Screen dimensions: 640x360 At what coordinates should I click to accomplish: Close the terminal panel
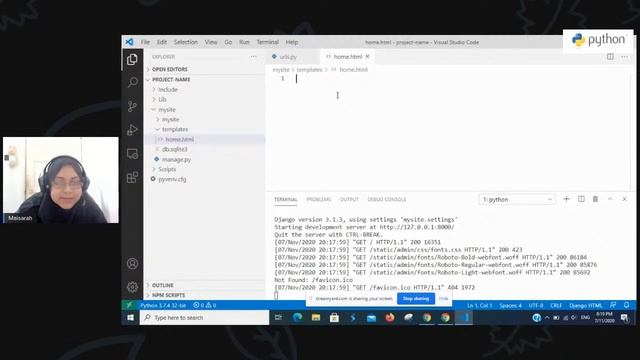(x=624, y=199)
